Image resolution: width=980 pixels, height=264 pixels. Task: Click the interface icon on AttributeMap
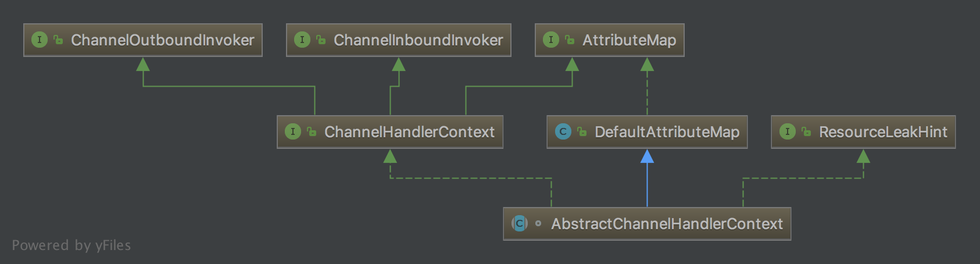click(x=550, y=40)
